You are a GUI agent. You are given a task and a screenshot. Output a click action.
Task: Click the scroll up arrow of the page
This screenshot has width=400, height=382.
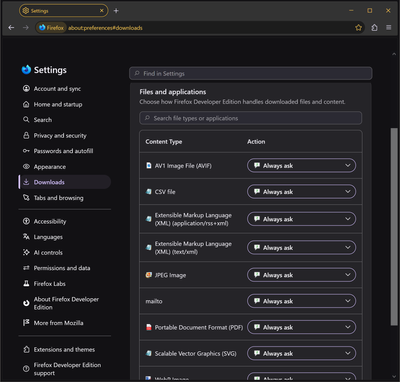394,54
